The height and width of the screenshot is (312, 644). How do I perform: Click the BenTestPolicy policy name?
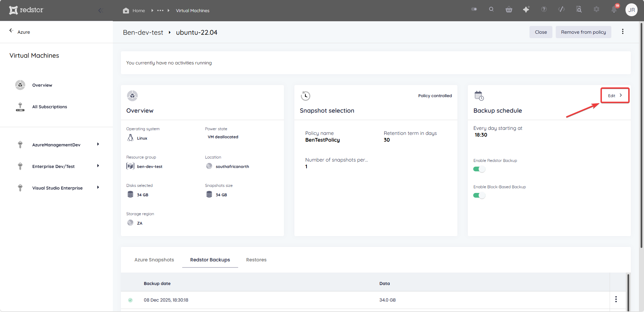point(322,140)
